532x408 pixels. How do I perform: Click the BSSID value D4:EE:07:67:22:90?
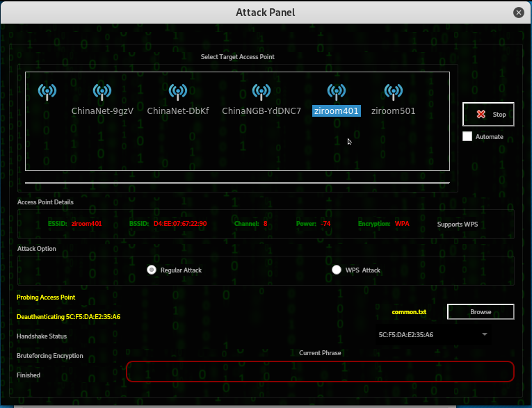click(x=180, y=224)
